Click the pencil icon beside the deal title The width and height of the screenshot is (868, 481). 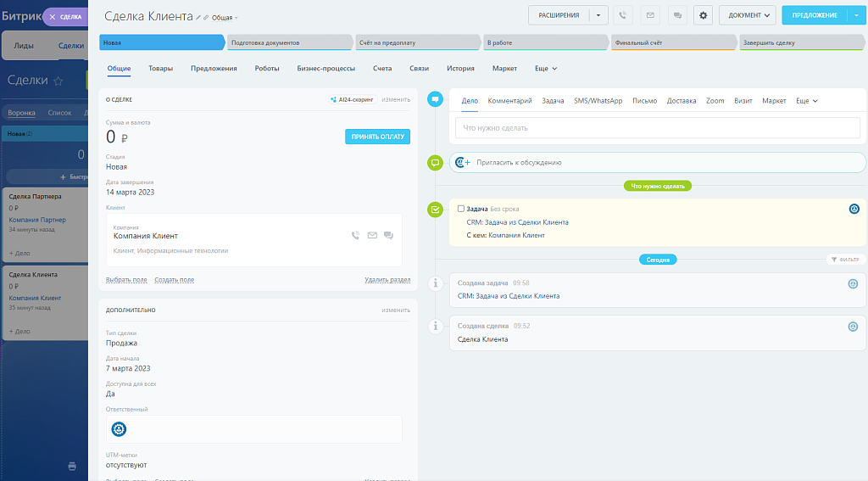point(198,18)
